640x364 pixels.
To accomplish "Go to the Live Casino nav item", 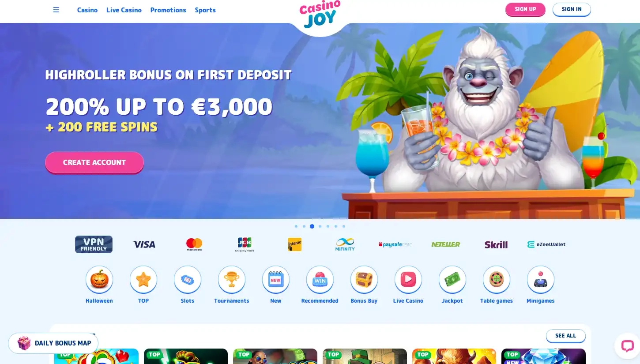I will tap(124, 10).
